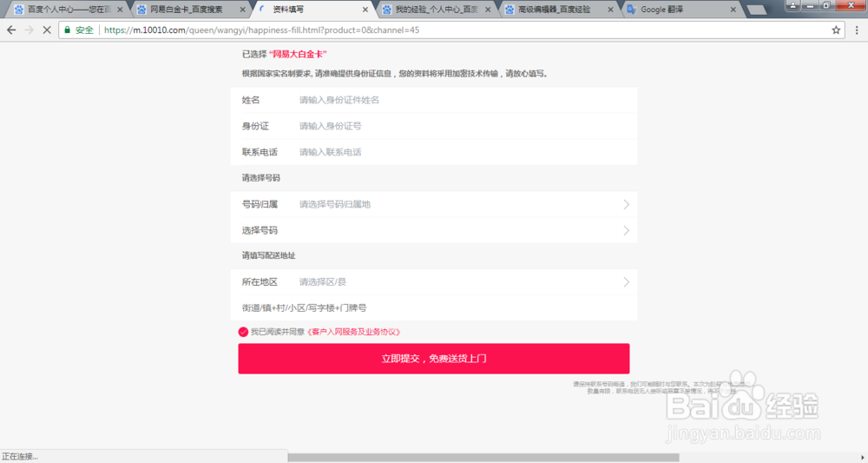Viewport: 868px width, 463px height.
Task: Toggle the agreement checkbox 我已阅读并同意
Action: (243, 332)
